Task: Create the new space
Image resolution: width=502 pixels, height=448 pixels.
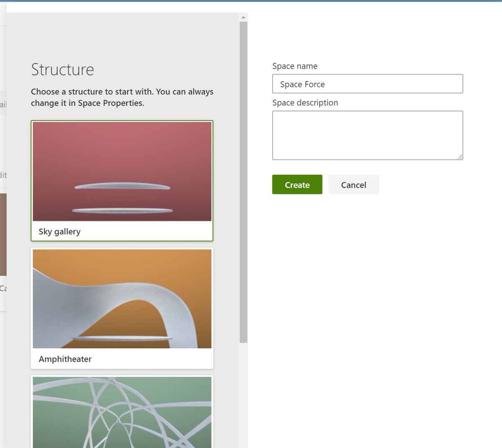Action: coord(297,185)
